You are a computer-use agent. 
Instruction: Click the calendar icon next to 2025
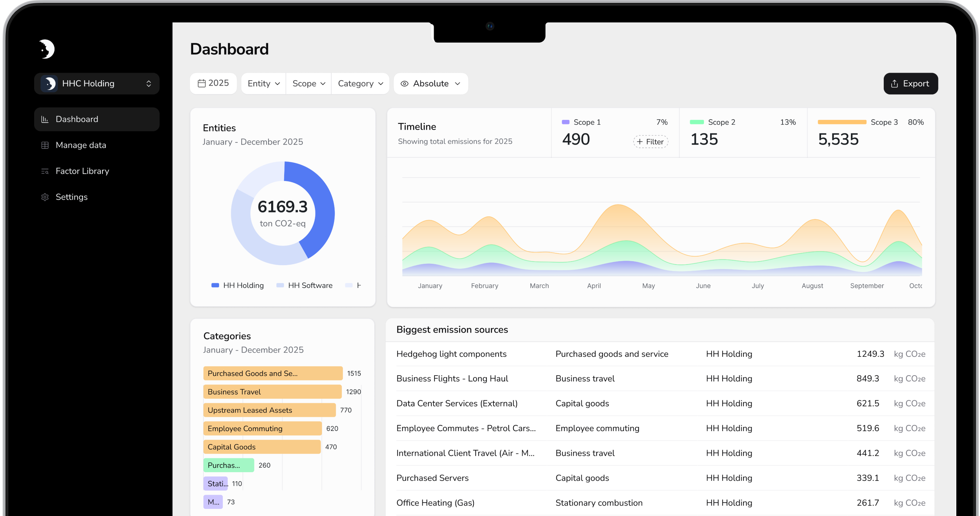point(202,83)
